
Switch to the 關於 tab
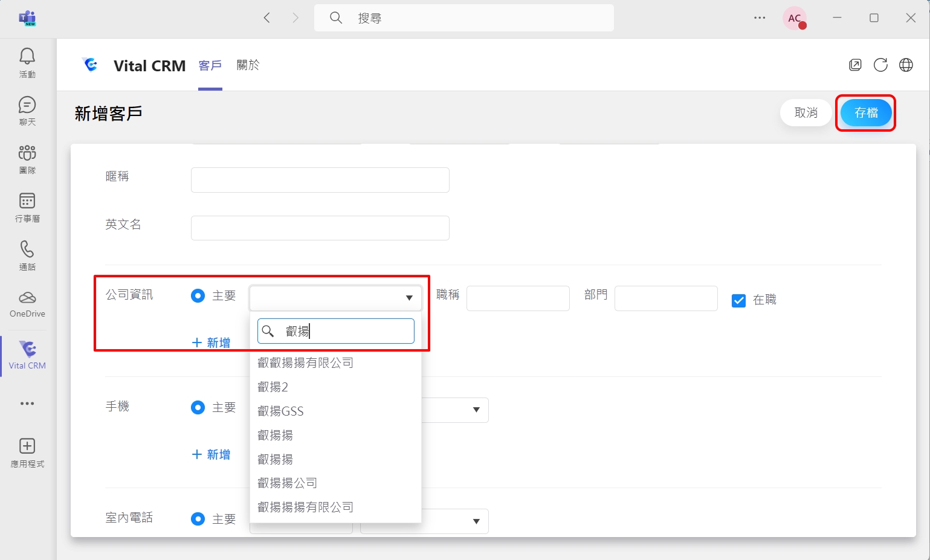(x=248, y=65)
